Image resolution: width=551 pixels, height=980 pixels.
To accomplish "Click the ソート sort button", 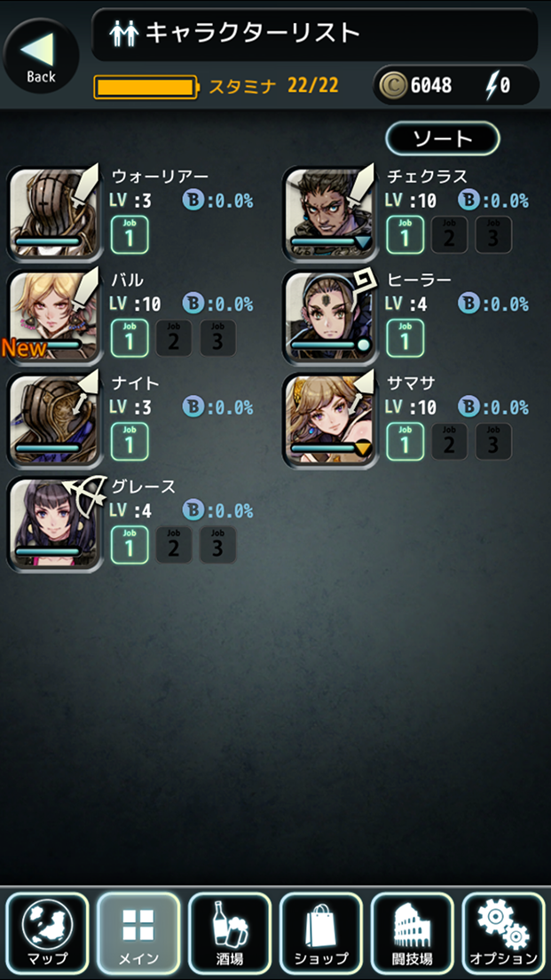I will pyautogui.click(x=443, y=138).
